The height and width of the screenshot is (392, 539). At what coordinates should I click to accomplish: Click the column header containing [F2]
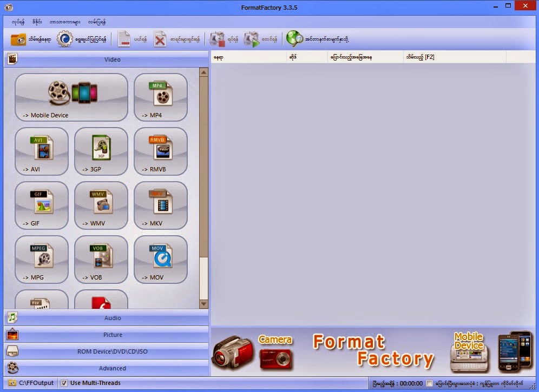pos(455,57)
